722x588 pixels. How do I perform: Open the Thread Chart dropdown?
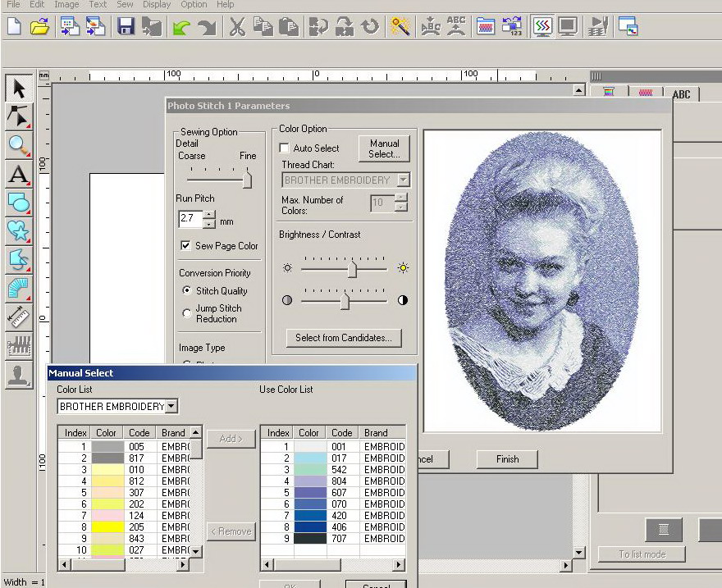tap(403, 180)
